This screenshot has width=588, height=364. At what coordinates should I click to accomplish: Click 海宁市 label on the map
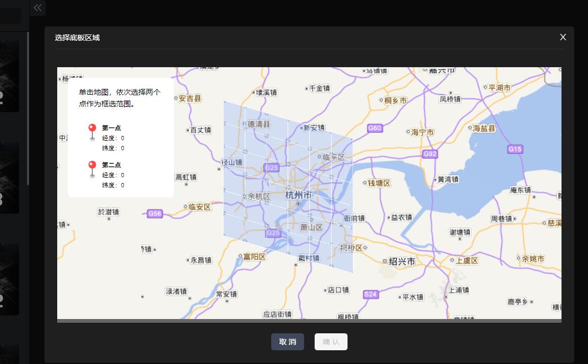(422, 132)
